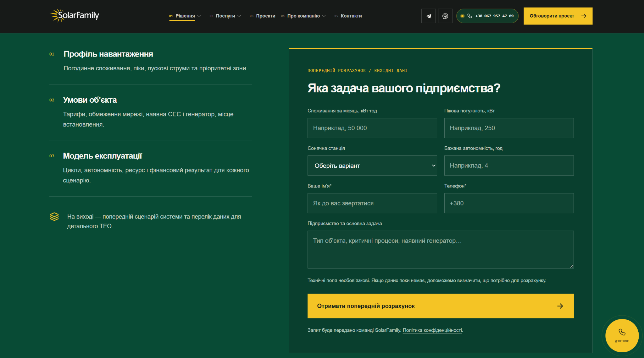Focus the Ваше ім'я field
Screen dimensions: 644x358
372,203
